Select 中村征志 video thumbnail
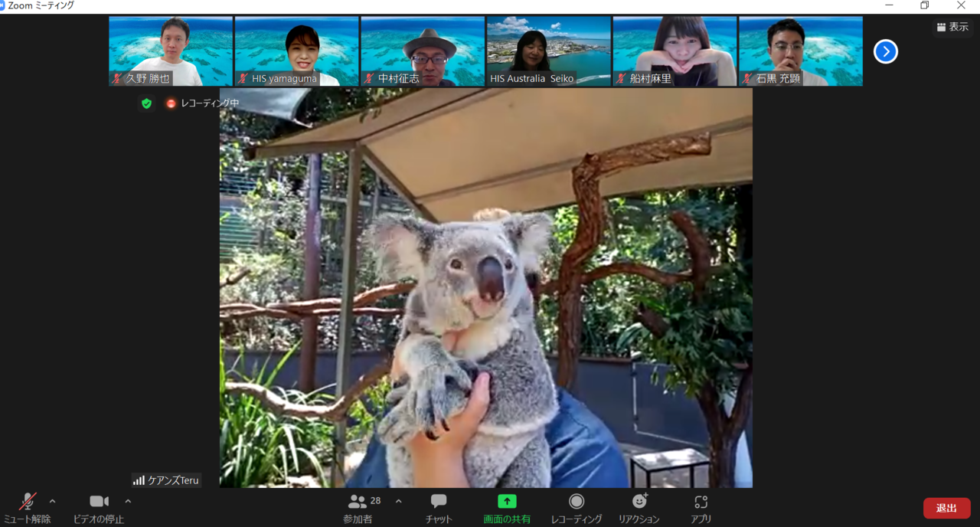Screen dimensions: 980x527 (423, 51)
